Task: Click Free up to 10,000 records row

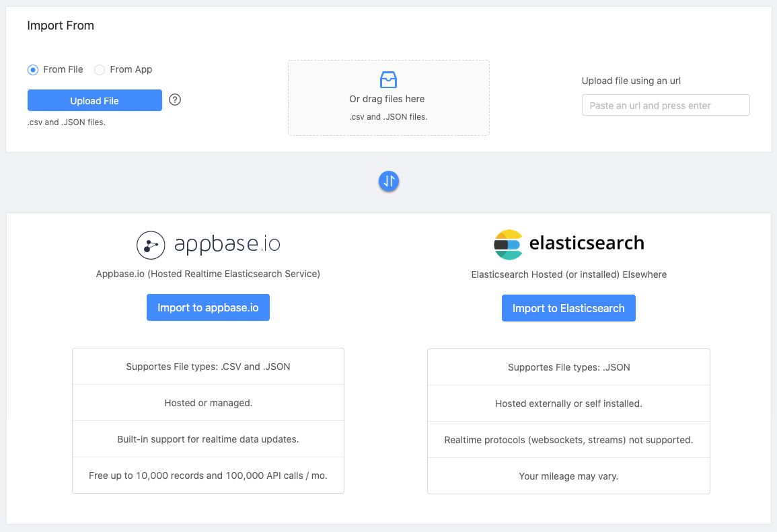Action: (x=208, y=476)
